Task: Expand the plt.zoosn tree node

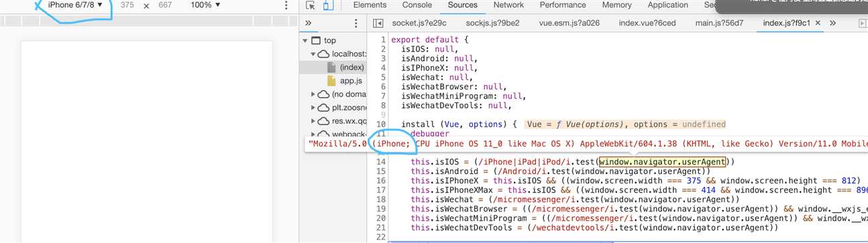Action: click(313, 107)
